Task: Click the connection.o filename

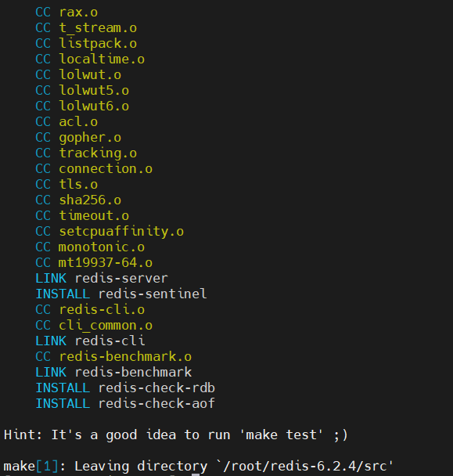Action: pos(106,169)
